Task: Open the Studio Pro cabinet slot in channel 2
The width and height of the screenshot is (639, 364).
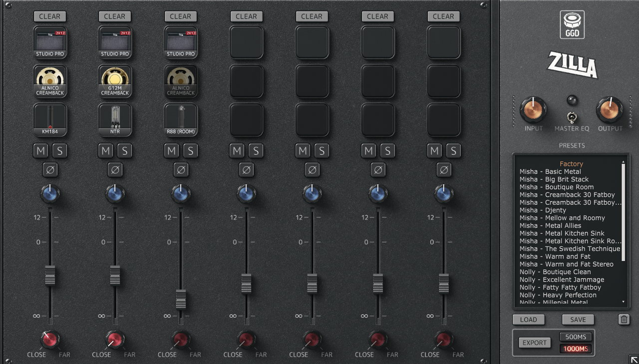Action: coord(115,43)
